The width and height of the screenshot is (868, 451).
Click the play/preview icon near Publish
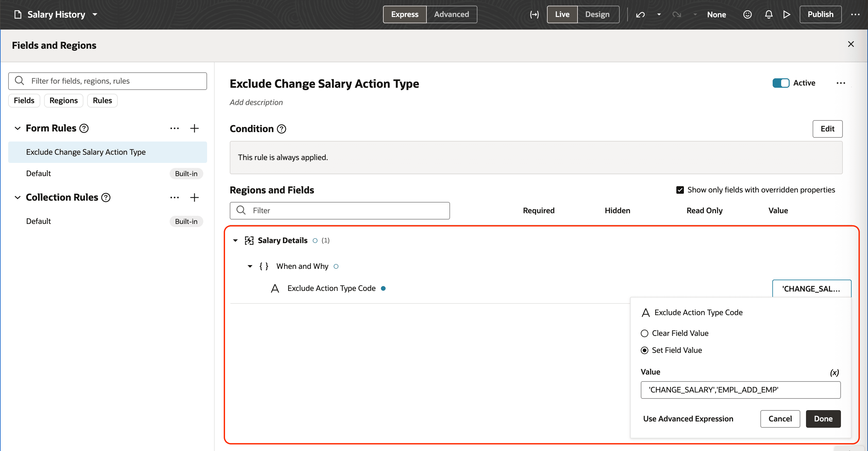786,14
